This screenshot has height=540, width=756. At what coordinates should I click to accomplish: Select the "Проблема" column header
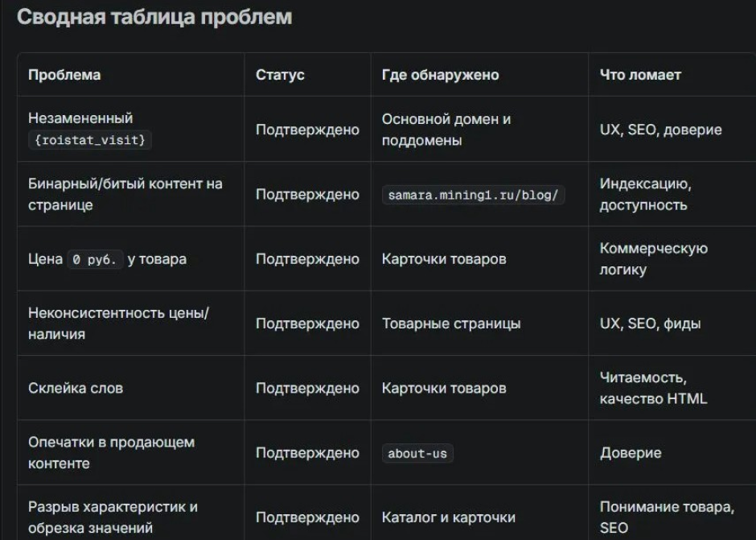[64, 75]
